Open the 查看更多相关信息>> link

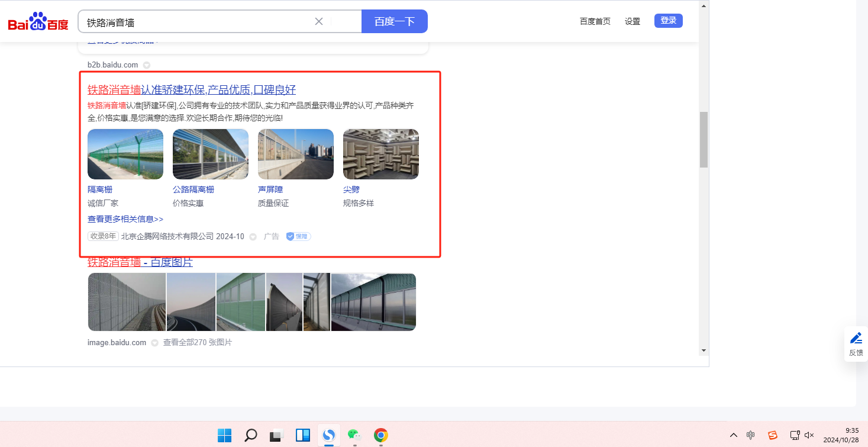pyautogui.click(x=125, y=219)
